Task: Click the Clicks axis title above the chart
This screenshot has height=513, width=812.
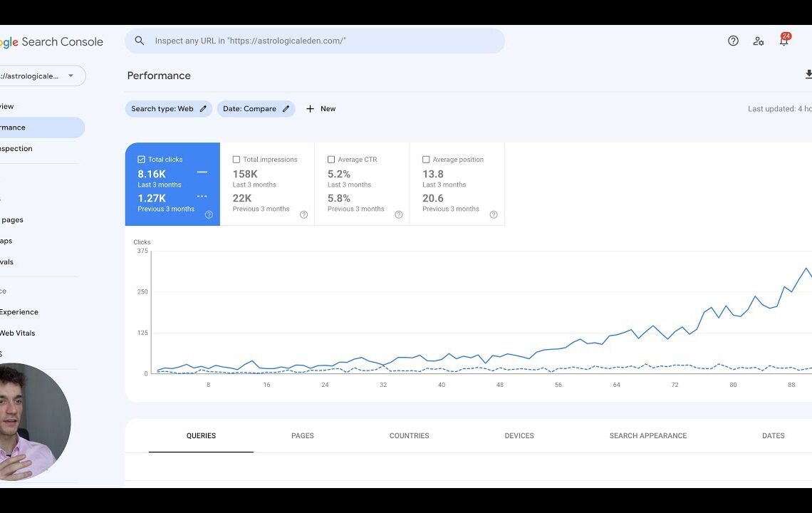Action: coord(142,242)
